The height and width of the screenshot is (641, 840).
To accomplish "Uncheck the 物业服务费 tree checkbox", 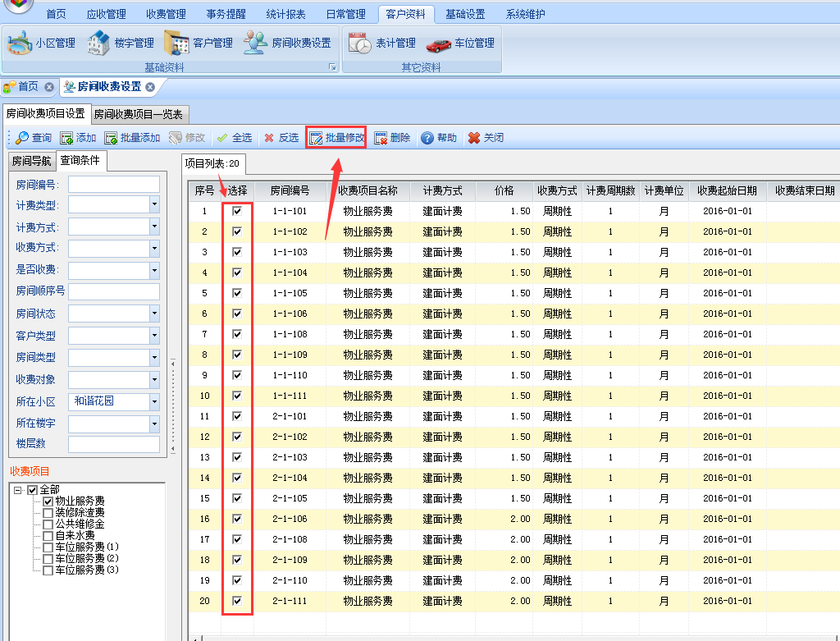I will tap(48, 501).
